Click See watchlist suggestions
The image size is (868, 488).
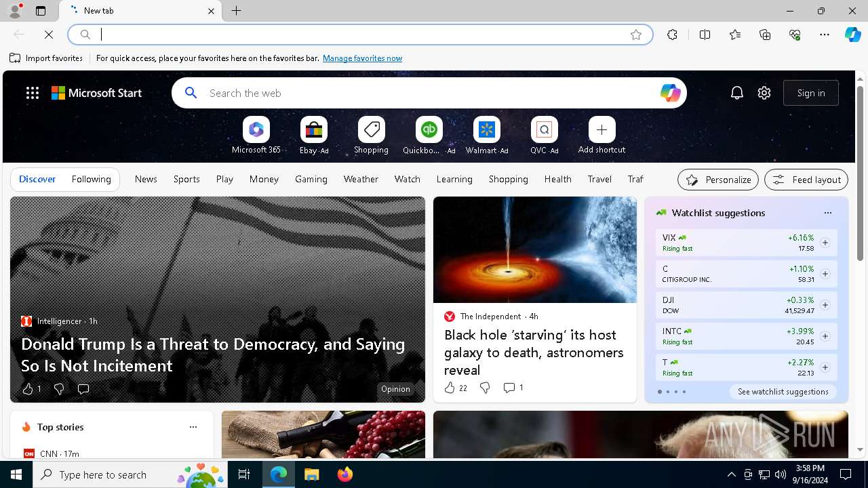pyautogui.click(x=783, y=392)
